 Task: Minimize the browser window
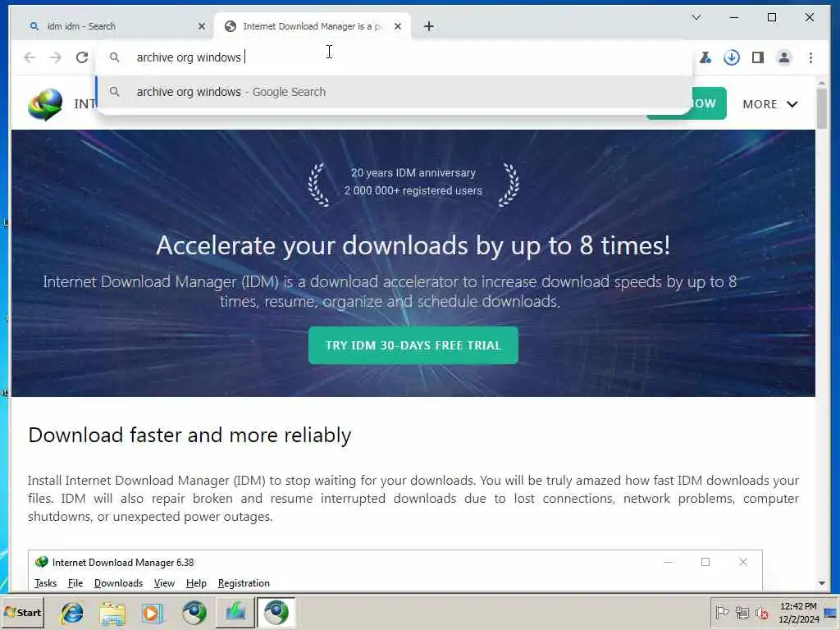coord(734,17)
